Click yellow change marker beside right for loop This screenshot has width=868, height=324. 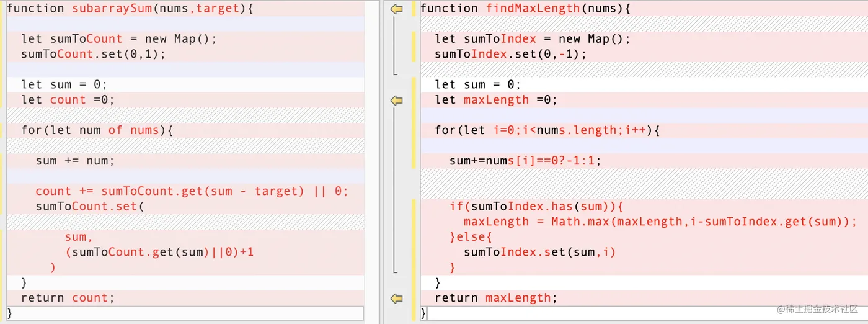[x=414, y=130]
